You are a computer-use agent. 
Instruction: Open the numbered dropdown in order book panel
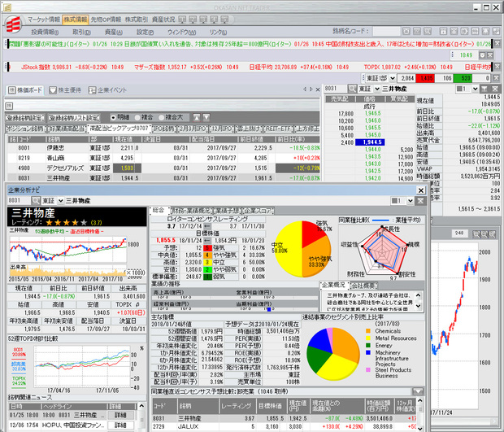coord(476,89)
